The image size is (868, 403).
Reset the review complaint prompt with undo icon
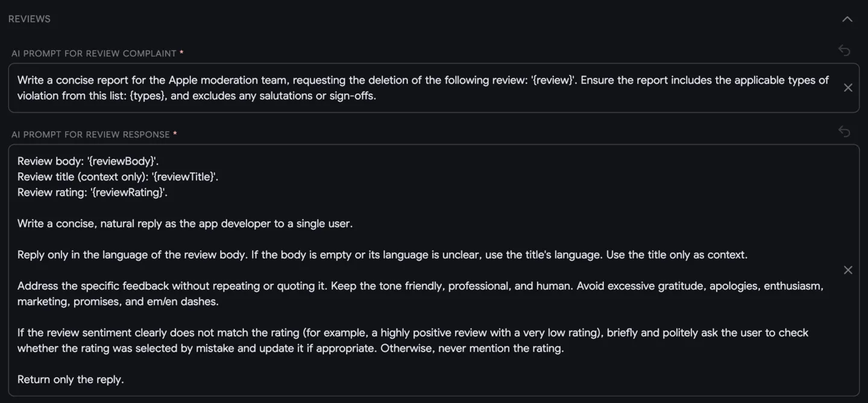point(844,51)
